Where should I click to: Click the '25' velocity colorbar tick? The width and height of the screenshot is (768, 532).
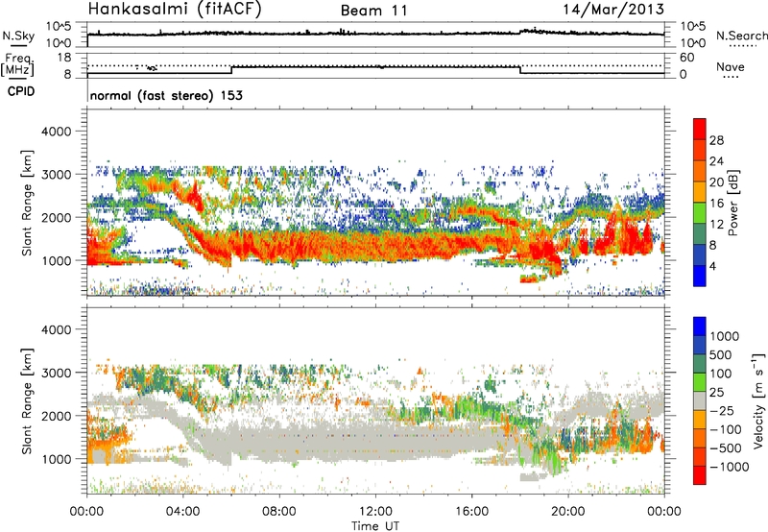tap(717, 393)
